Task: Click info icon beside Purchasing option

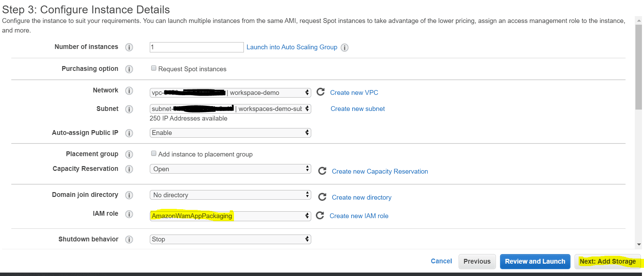Action: pyautogui.click(x=129, y=69)
